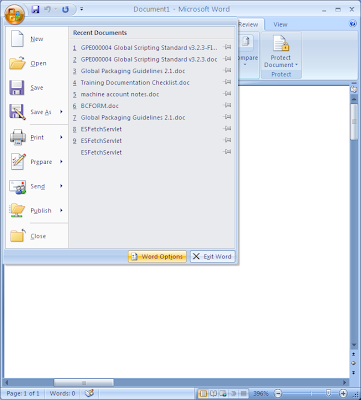The image size is (361, 400).
Task: Click the proofing errors icon in status bar
Action: click(x=89, y=394)
